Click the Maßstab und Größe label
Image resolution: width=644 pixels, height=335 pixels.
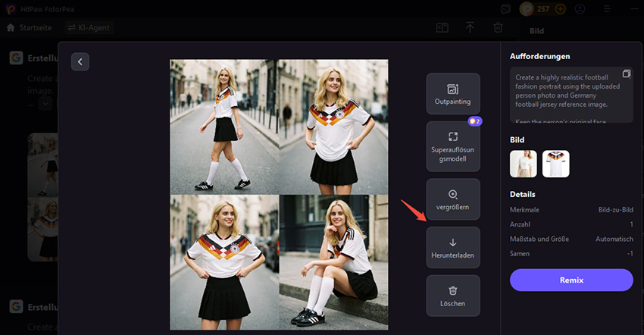click(x=539, y=239)
